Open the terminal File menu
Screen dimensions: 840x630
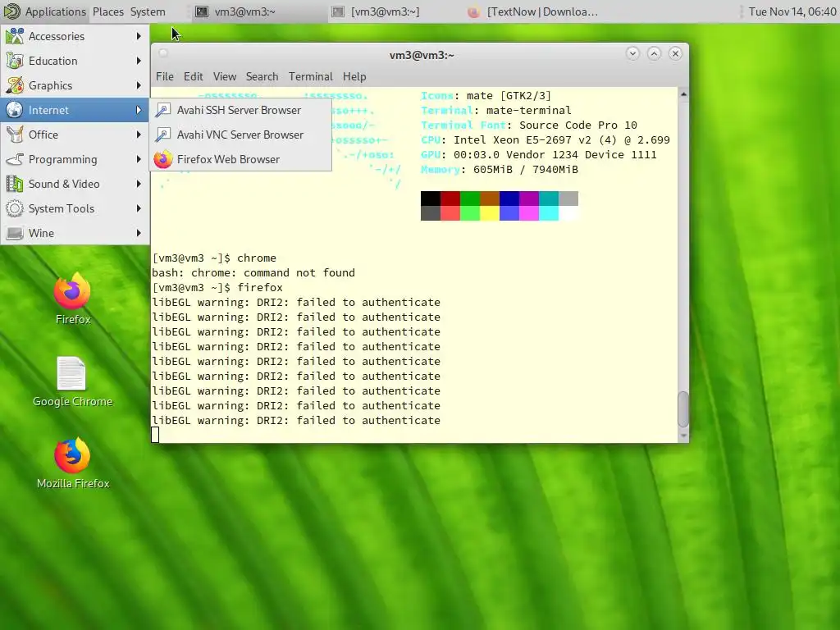click(164, 76)
